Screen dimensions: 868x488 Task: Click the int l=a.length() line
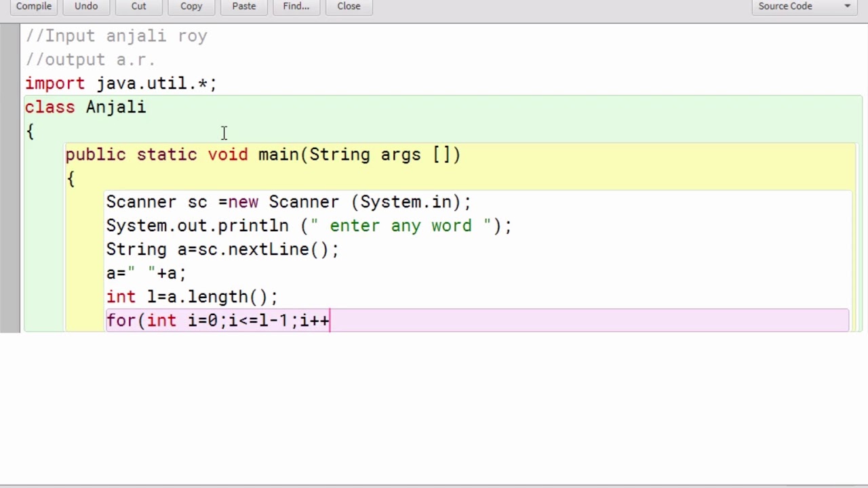pyautogui.click(x=192, y=298)
